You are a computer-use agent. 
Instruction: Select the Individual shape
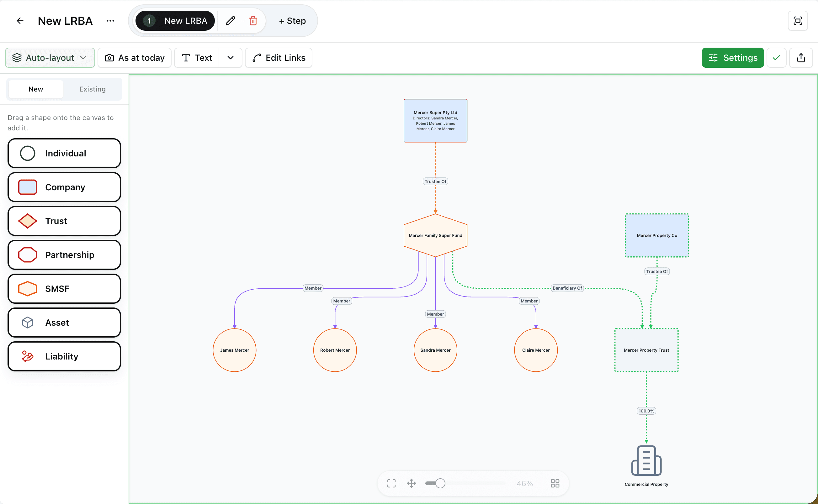[64, 153]
